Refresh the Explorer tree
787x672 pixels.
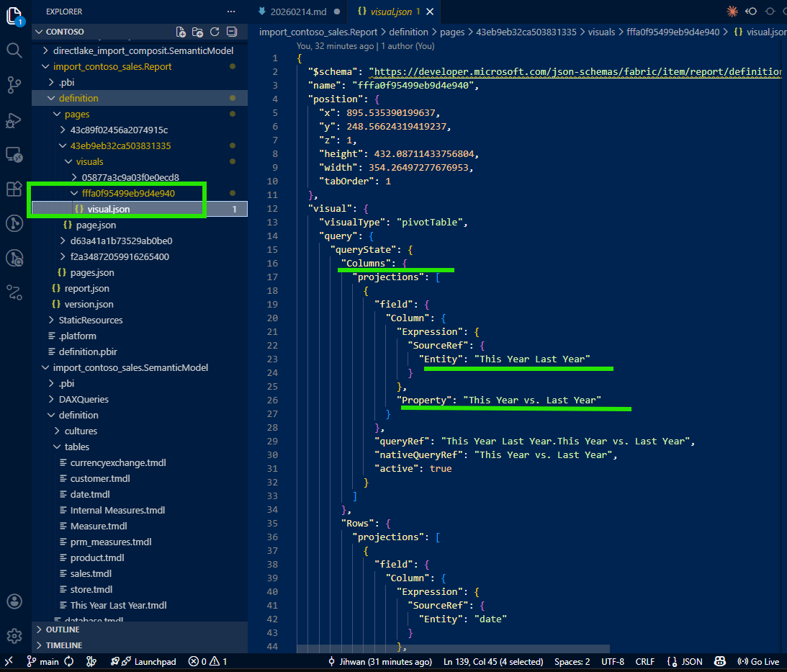(215, 32)
